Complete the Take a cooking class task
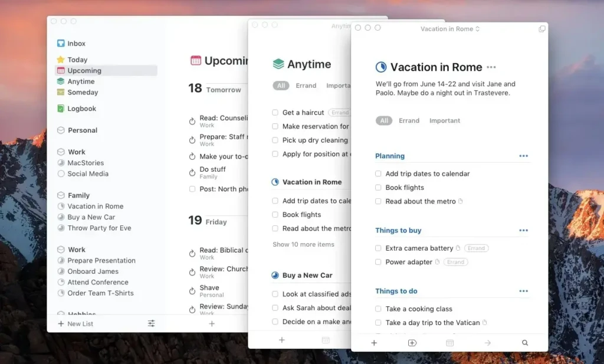The image size is (604, 364). coord(377,309)
